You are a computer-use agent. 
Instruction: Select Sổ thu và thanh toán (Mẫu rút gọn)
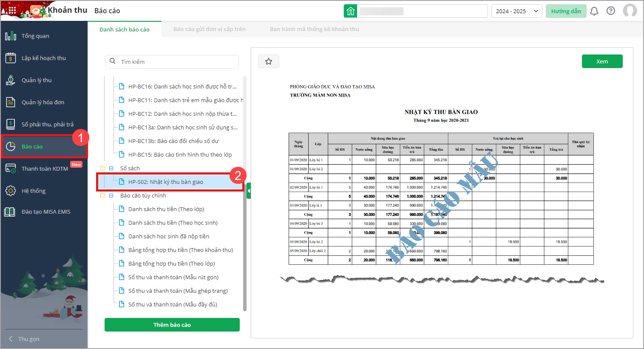pyautogui.click(x=173, y=277)
